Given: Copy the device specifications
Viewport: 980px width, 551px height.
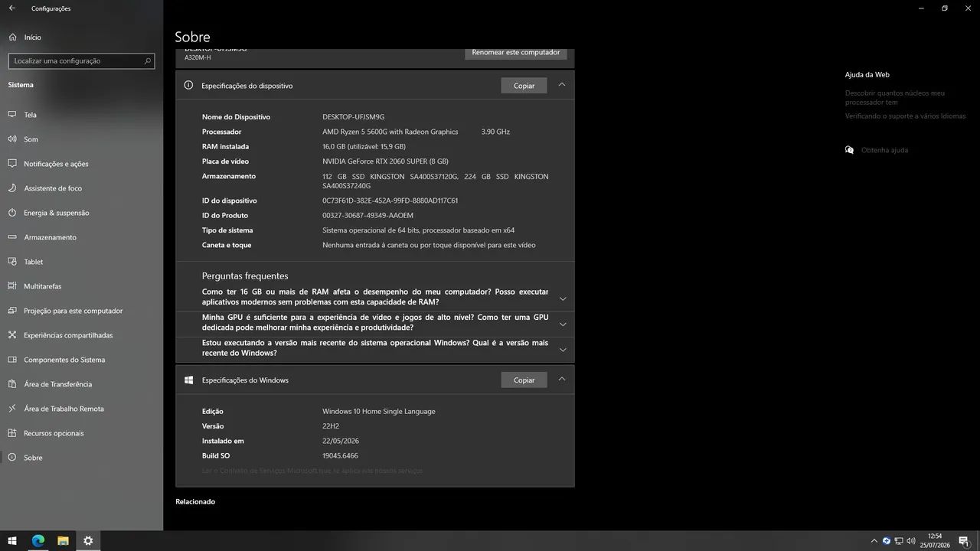Looking at the screenshot, I should pyautogui.click(x=524, y=86).
